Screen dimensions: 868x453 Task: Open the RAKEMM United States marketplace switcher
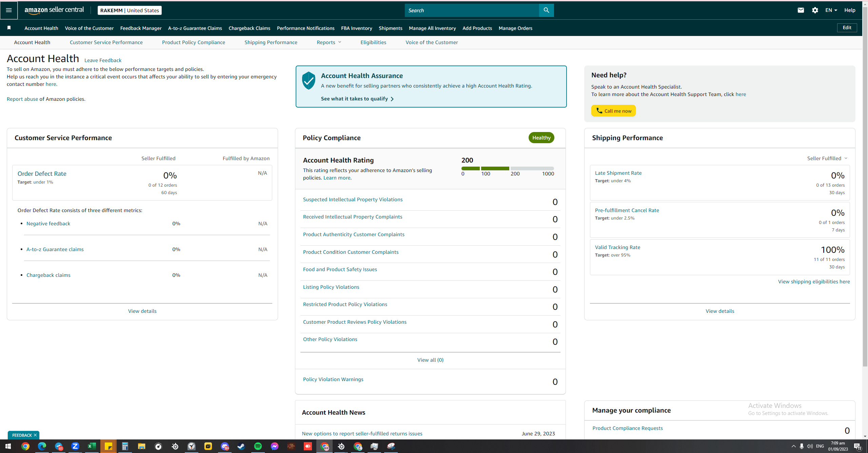pyautogui.click(x=130, y=10)
